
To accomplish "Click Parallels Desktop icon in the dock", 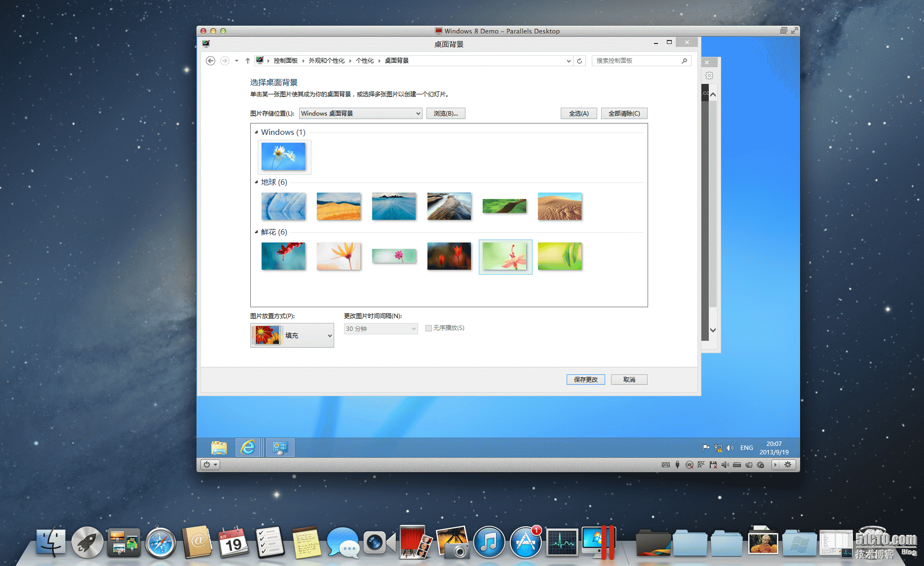I will [598, 542].
